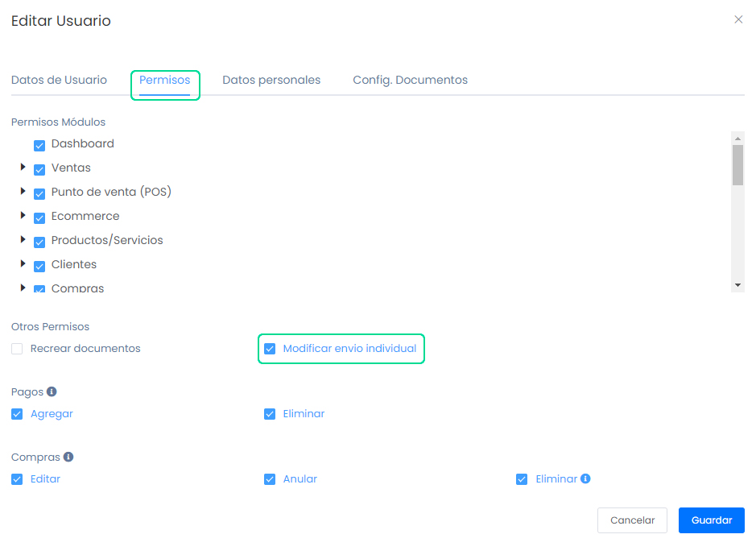Expand the Clientes tree item
This screenshot has width=756, height=555.
click(x=23, y=264)
